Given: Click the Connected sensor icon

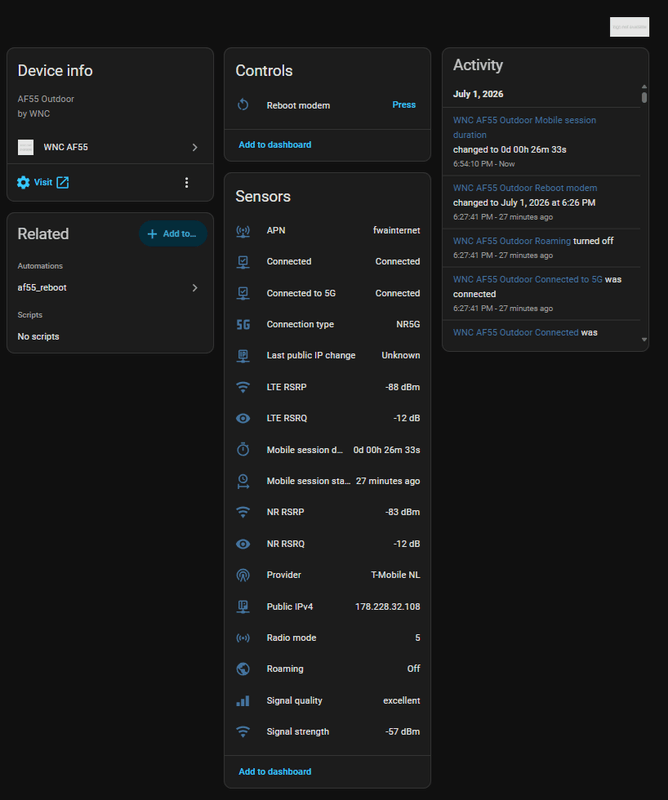Looking at the screenshot, I should [x=243, y=262].
